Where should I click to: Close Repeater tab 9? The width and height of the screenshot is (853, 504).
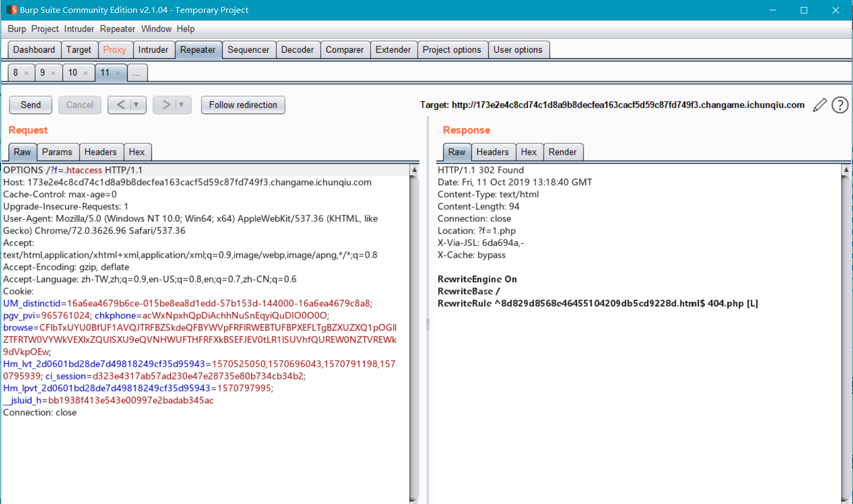(x=53, y=73)
